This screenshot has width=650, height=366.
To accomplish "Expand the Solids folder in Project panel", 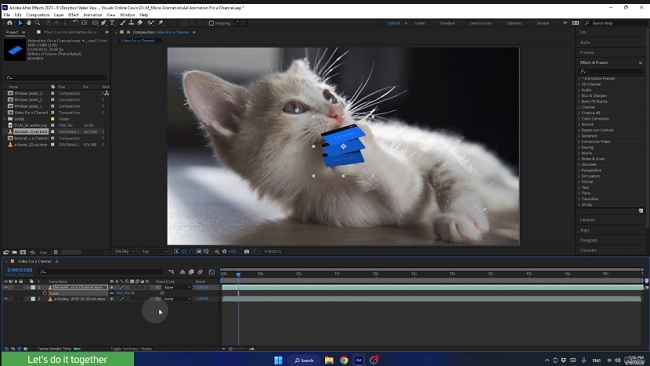I will point(5,119).
